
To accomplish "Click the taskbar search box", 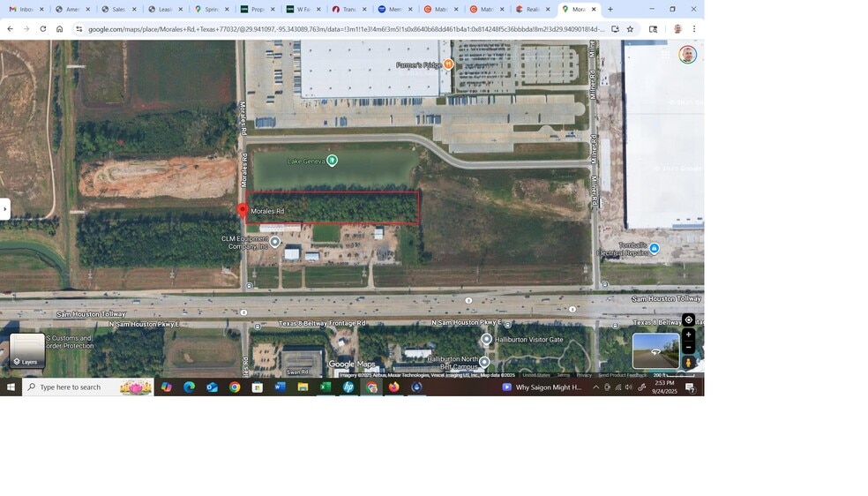I will (88, 387).
